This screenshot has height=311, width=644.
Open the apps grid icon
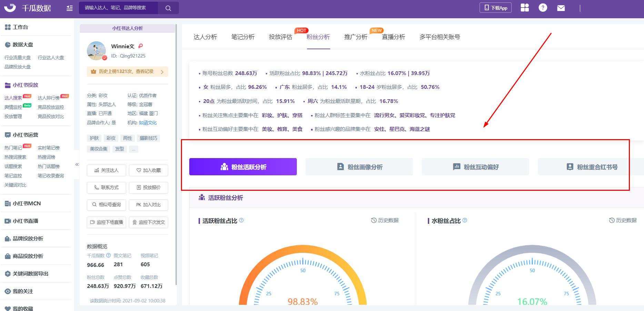[525, 8]
